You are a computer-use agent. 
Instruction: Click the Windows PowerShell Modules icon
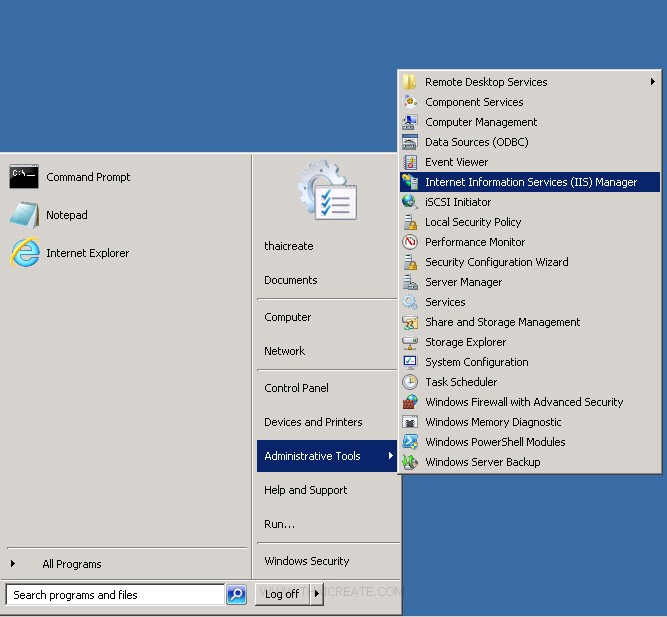(410, 442)
